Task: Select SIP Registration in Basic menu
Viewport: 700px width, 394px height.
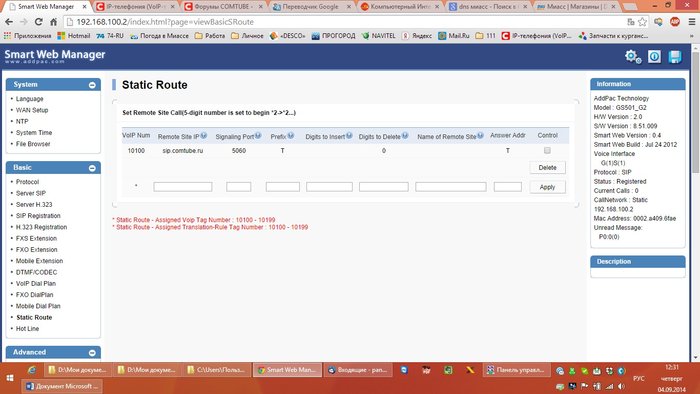Action: pos(38,216)
